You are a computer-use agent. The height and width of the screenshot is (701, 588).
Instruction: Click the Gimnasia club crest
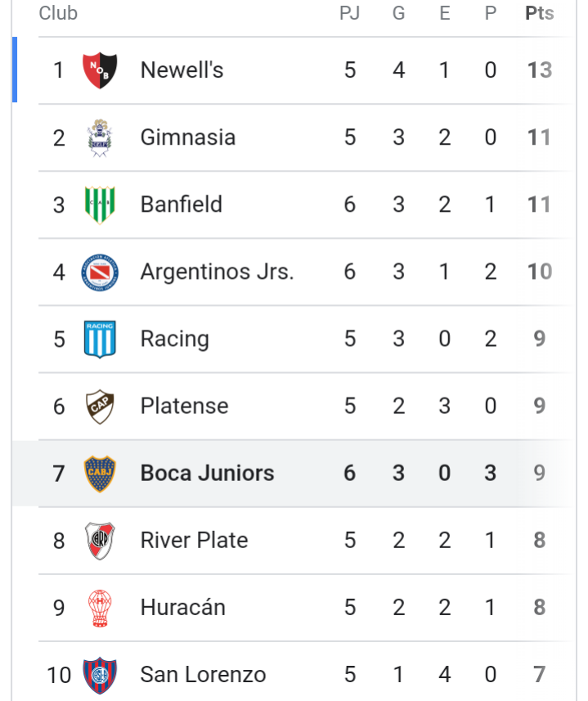[x=100, y=137]
